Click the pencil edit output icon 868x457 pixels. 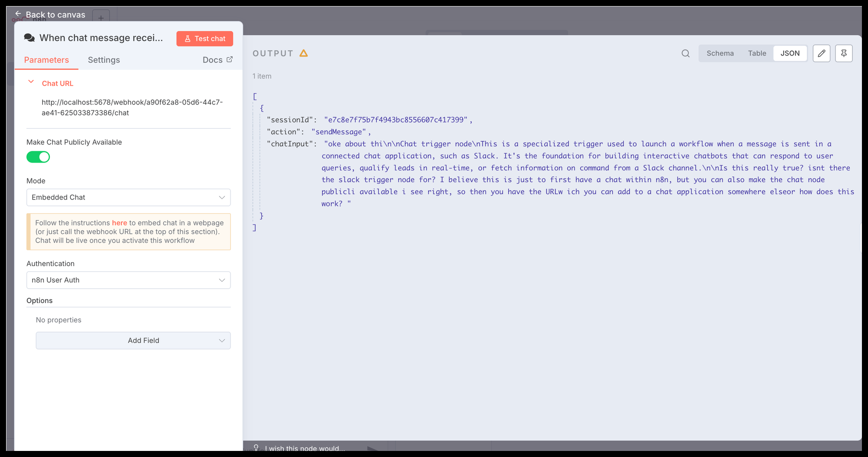(821, 53)
